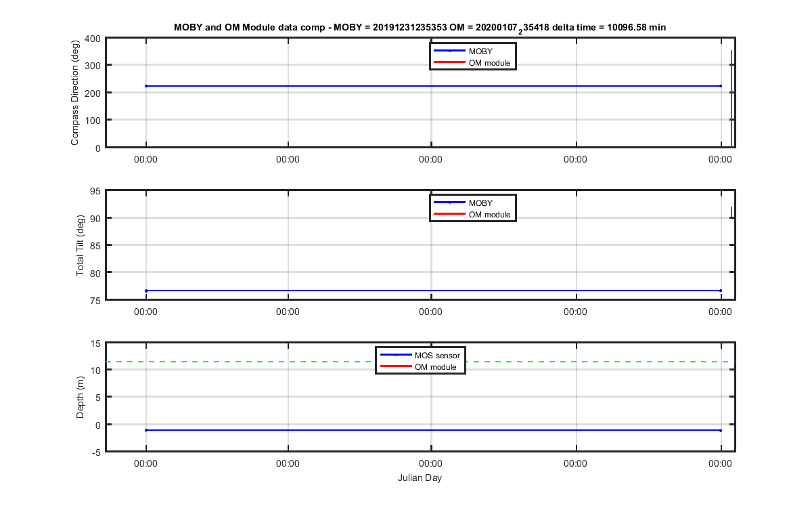The width and height of the screenshot is (812, 508).
Task: Click the '-5' tick on depth axis
Action: (x=97, y=452)
